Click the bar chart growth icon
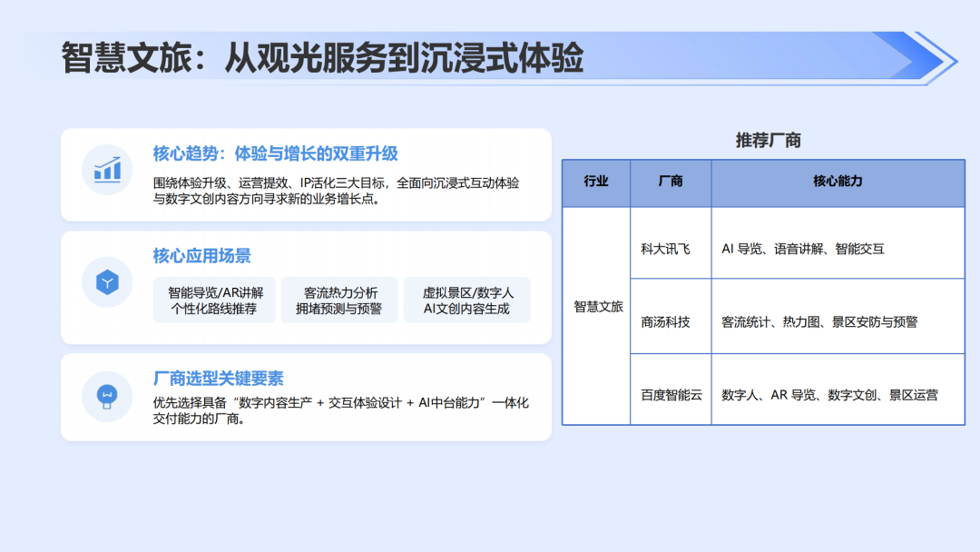980x552 pixels. tap(107, 170)
